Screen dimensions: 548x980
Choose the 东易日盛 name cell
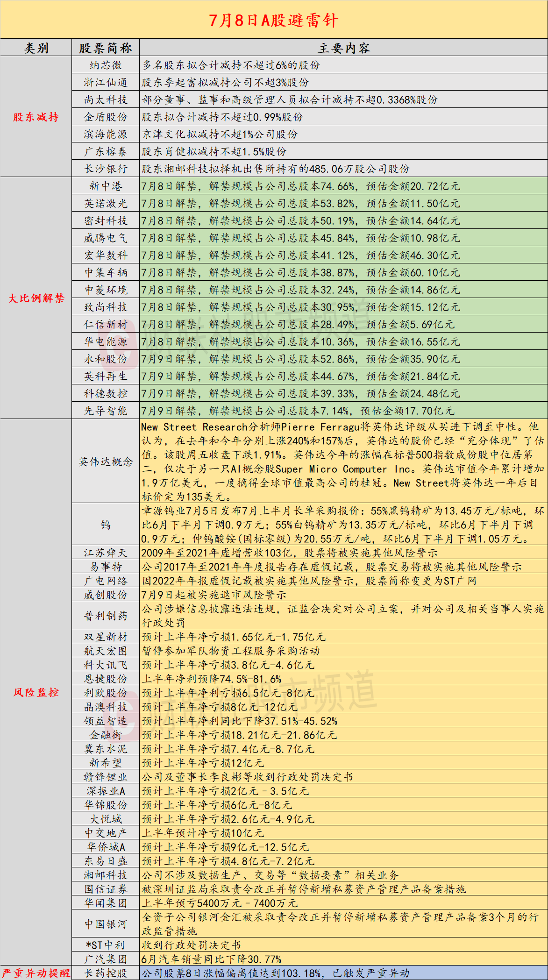(106, 861)
